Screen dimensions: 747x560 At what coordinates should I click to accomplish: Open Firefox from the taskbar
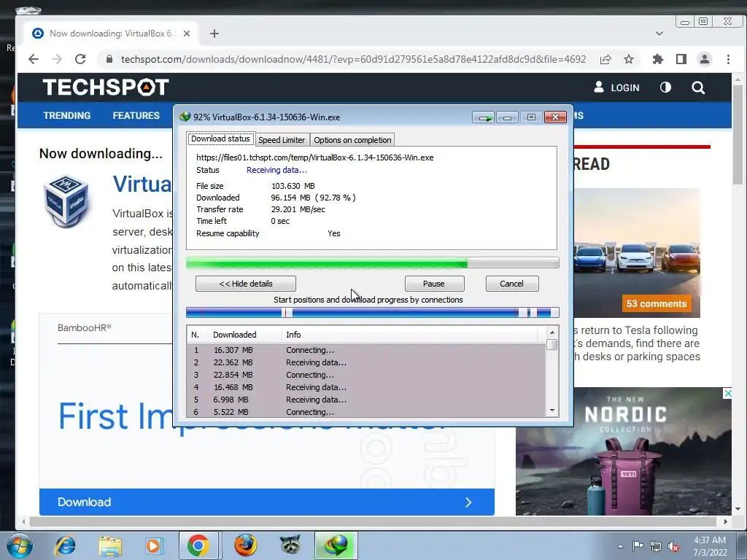click(246, 545)
